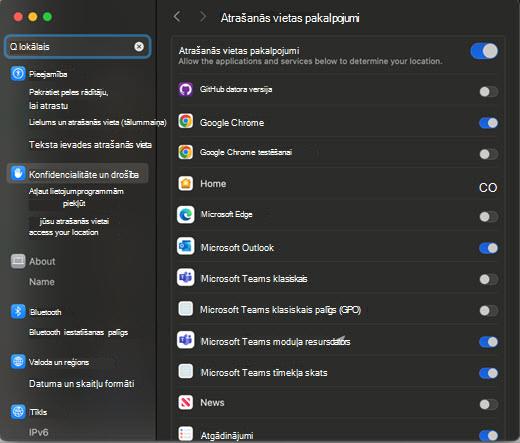Select Datuma un skaitļu formāti result
Screen dimensions: 520x443
point(82,384)
